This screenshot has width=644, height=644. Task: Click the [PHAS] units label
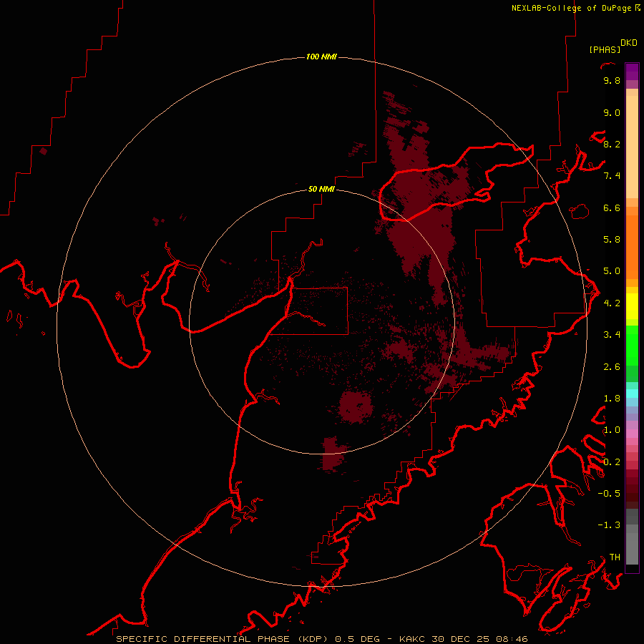click(x=605, y=49)
